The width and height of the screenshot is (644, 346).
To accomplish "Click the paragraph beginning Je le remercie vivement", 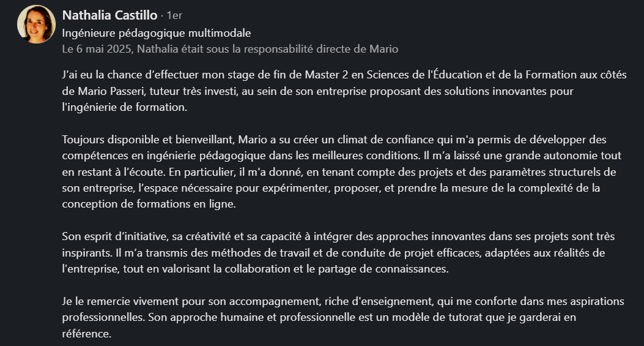I will point(343,317).
